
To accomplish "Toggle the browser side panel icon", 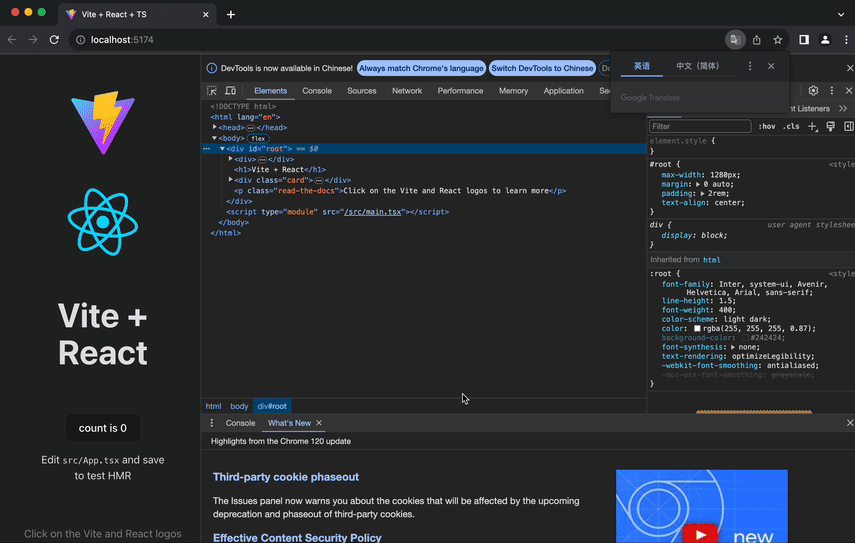I will click(804, 40).
